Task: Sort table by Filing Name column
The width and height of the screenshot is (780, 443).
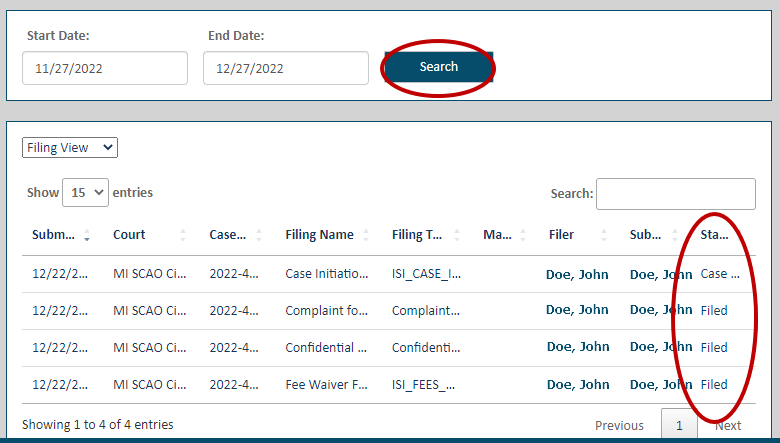Action: pos(319,235)
